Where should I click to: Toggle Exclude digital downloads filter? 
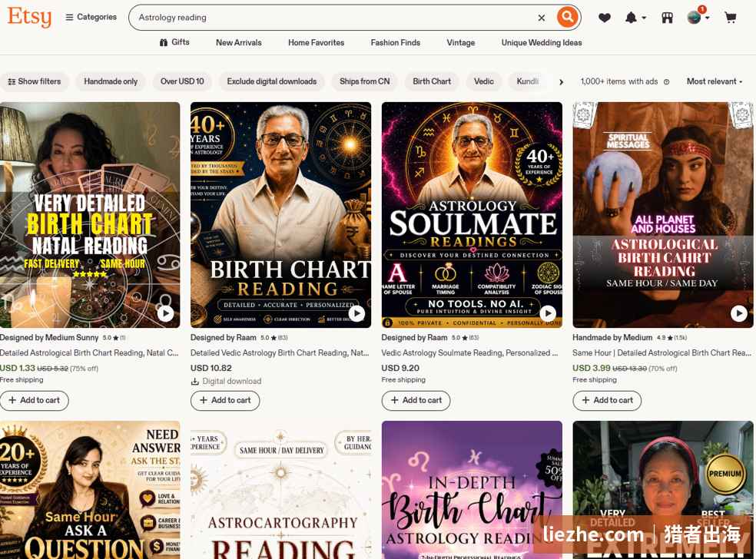click(272, 81)
